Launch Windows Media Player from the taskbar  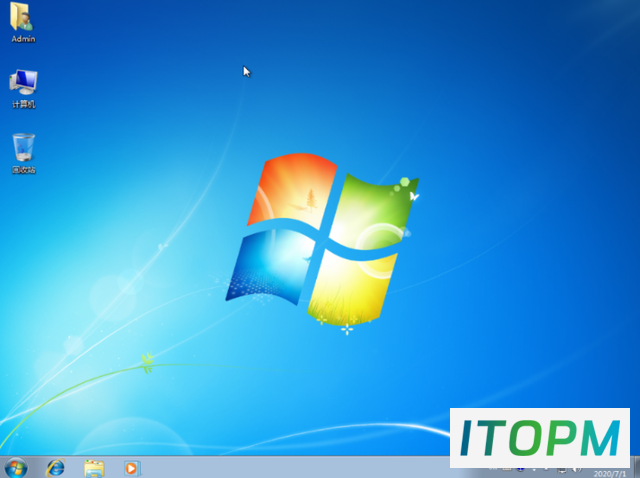tap(132, 468)
